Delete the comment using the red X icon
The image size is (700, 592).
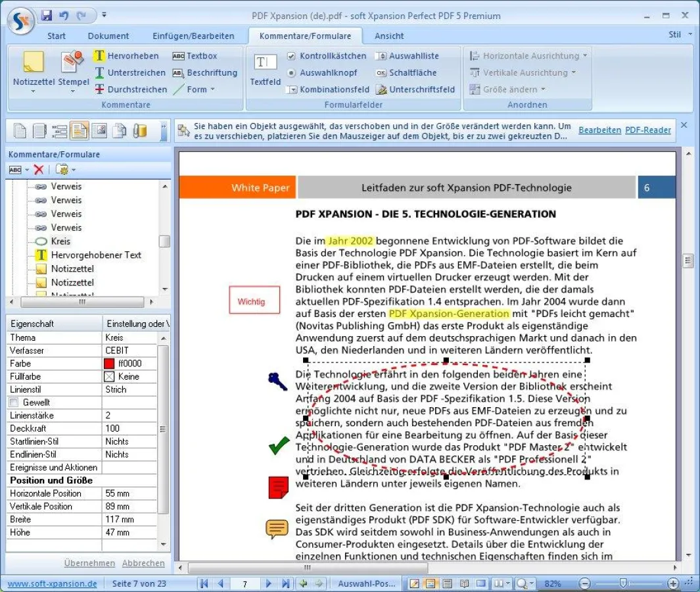[x=37, y=169]
